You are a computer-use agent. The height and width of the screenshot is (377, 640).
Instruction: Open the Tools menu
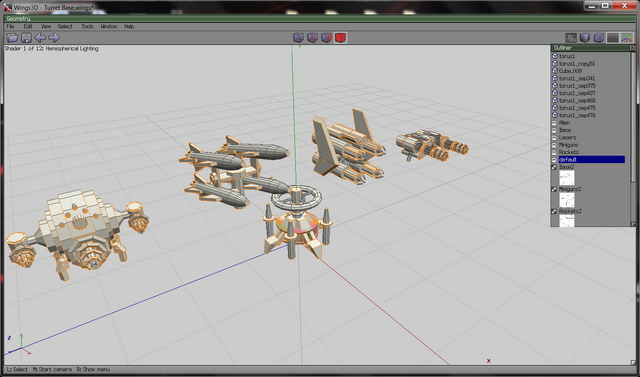[87, 26]
